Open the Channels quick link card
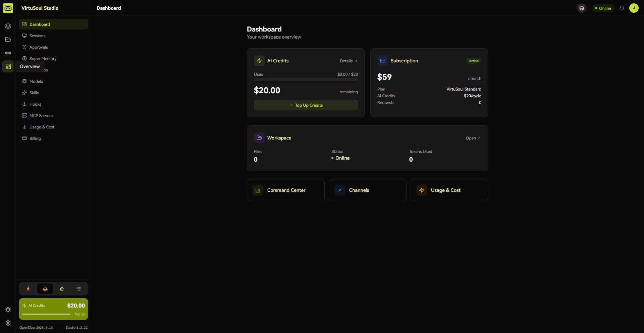 (x=368, y=190)
